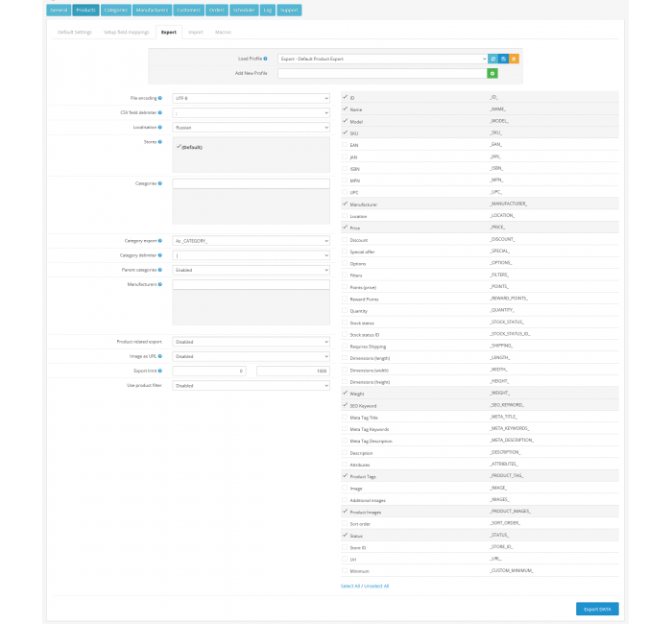Click help icon beside Category export

pos(160,240)
